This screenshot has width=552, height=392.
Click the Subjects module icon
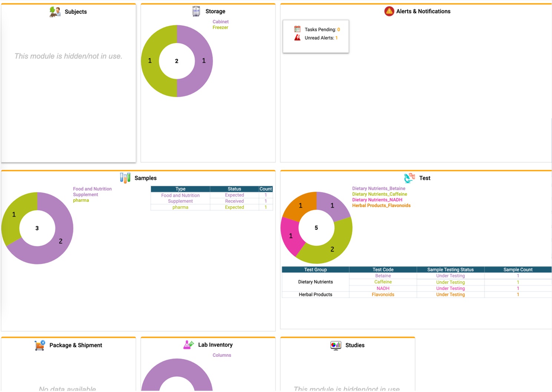(55, 11)
